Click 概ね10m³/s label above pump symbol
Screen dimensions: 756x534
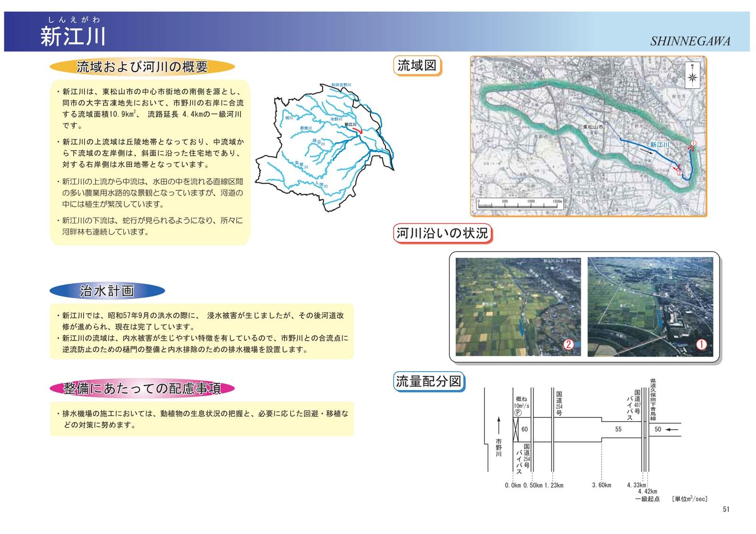click(522, 402)
